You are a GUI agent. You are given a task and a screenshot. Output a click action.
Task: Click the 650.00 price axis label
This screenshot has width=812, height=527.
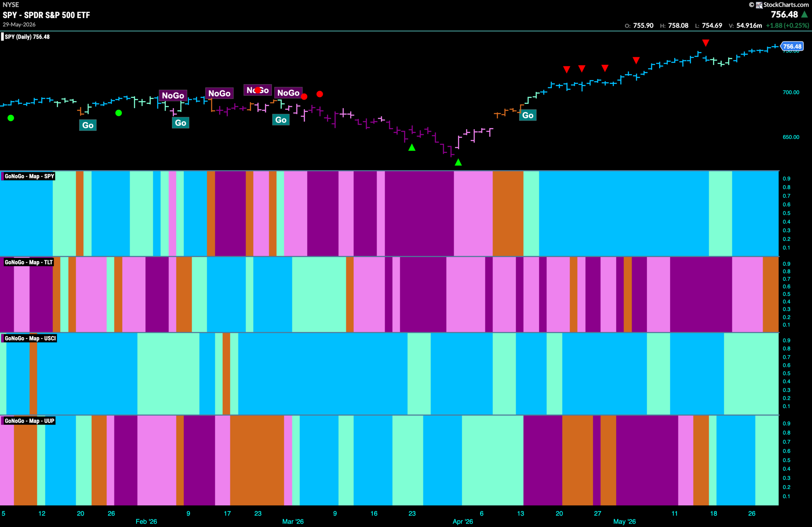(x=791, y=137)
